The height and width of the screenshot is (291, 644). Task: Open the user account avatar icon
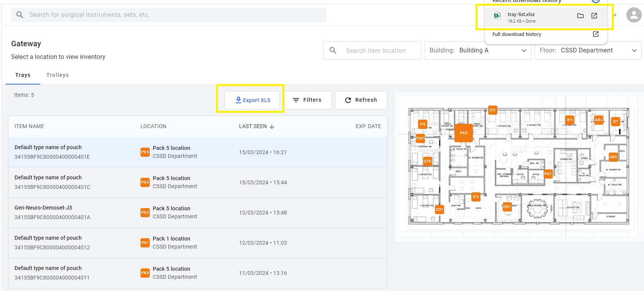click(634, 15)
